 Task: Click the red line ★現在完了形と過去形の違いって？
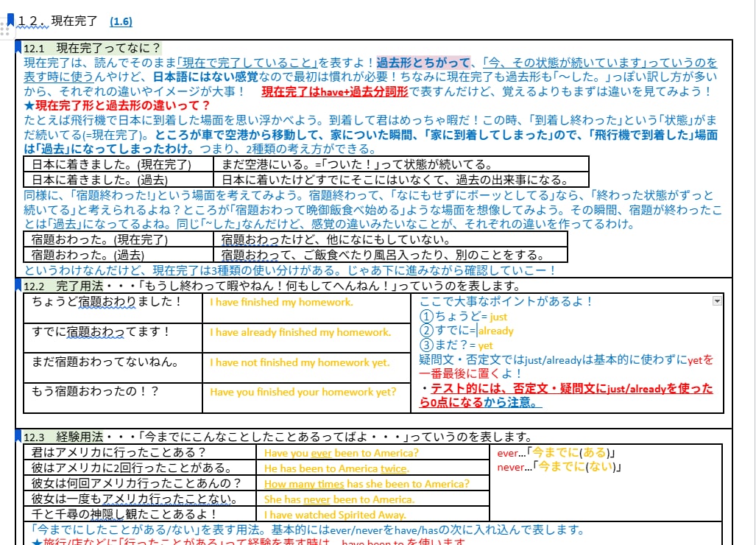(118, 105)
